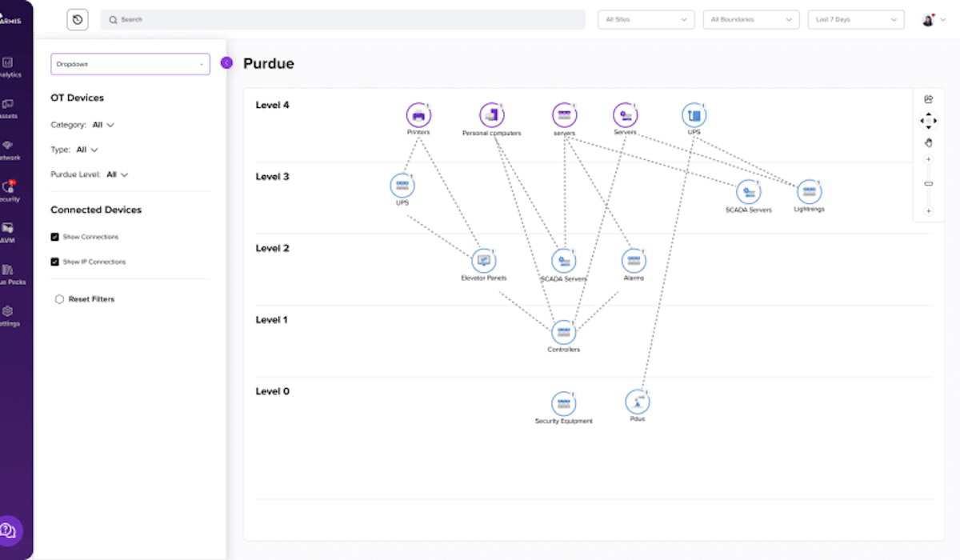Click the Printers node icon in Level 4

[x=418, y=115]
